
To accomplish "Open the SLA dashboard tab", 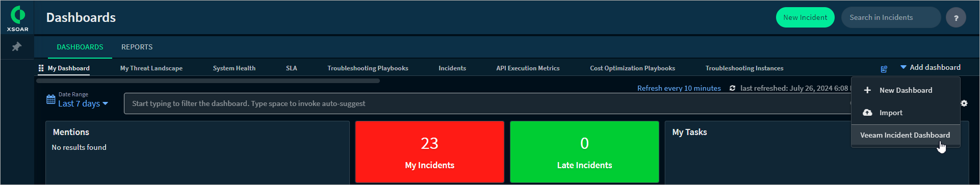I will coord(292,68).
